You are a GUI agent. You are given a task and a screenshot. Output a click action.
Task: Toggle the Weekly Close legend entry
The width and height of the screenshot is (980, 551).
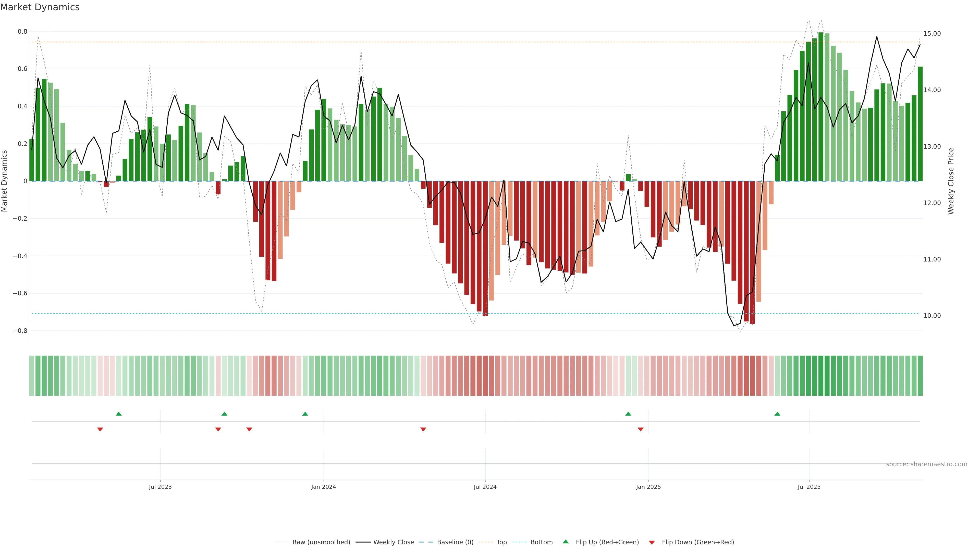393,542
